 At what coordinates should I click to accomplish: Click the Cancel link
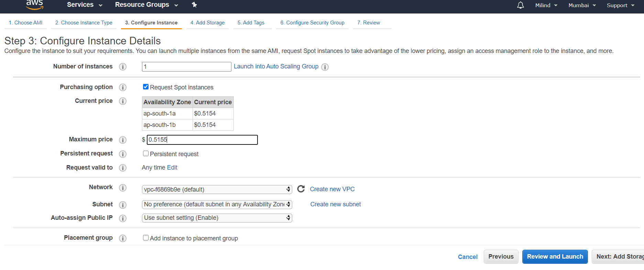click(x=468, y=257)
